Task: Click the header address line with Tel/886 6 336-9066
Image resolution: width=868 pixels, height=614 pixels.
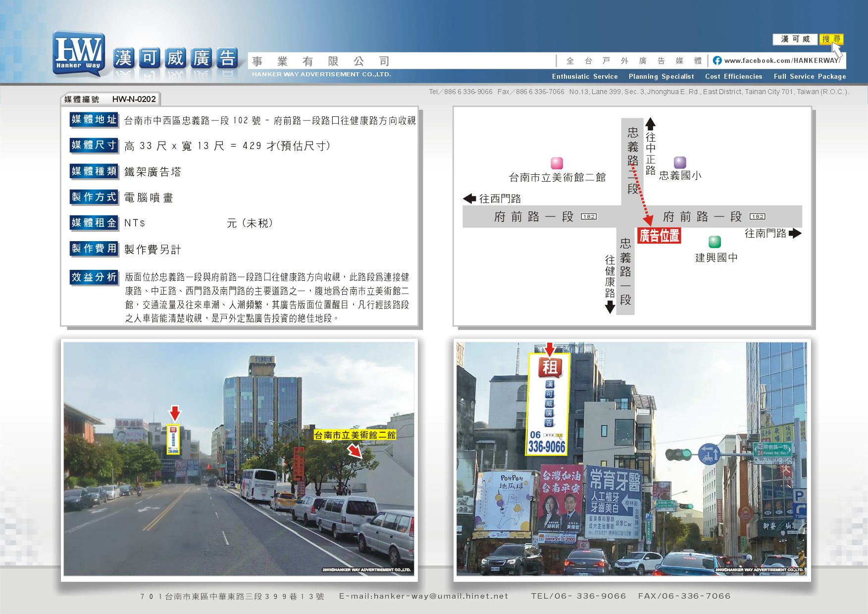Action: [639, 92]
